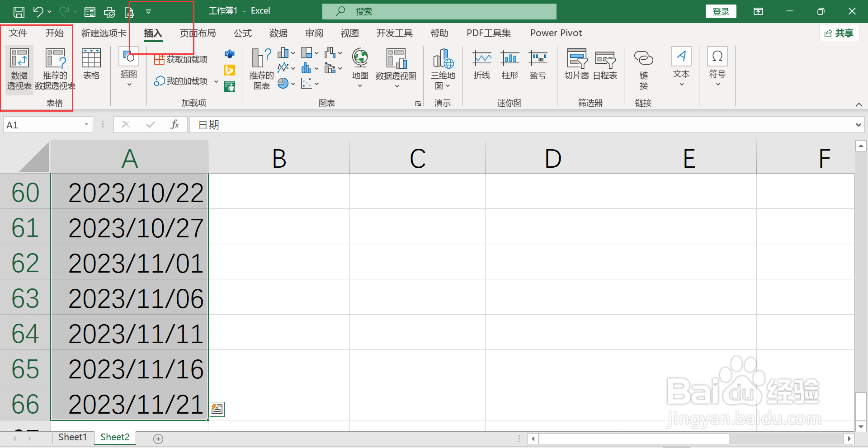Click the 地图 map chart button
Image resolution: width=868 pixels, height=448 pixels.
360,68
